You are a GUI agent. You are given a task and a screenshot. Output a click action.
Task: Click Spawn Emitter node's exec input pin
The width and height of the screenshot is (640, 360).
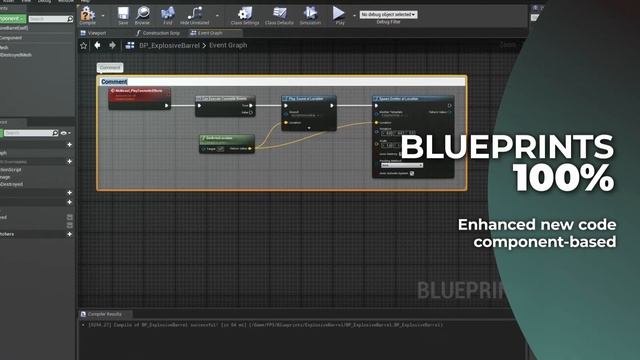point(376,106)
